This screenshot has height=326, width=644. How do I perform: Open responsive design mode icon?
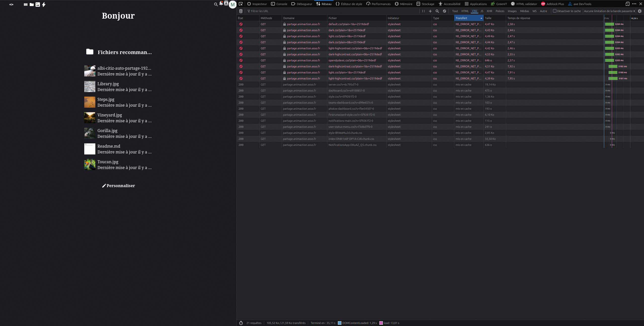point(627,4)
